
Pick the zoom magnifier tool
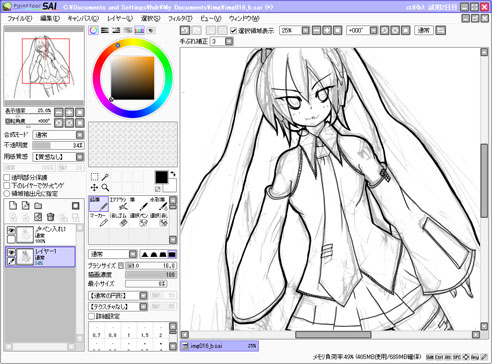(x=105, y=188)
